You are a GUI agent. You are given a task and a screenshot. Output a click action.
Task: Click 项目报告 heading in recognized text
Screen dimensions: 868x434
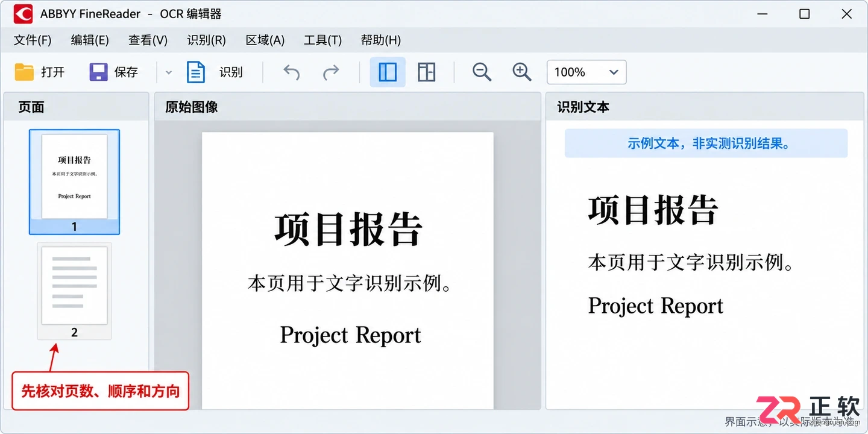tap(653, 210)
